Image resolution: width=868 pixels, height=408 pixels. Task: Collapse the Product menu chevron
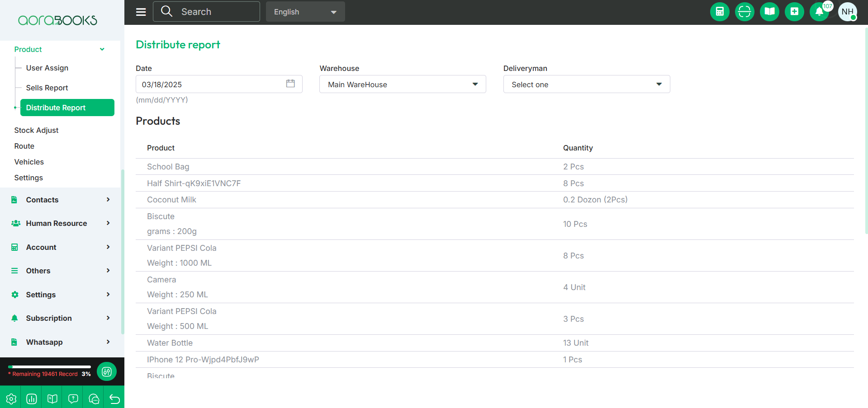(x=102, y=49)
